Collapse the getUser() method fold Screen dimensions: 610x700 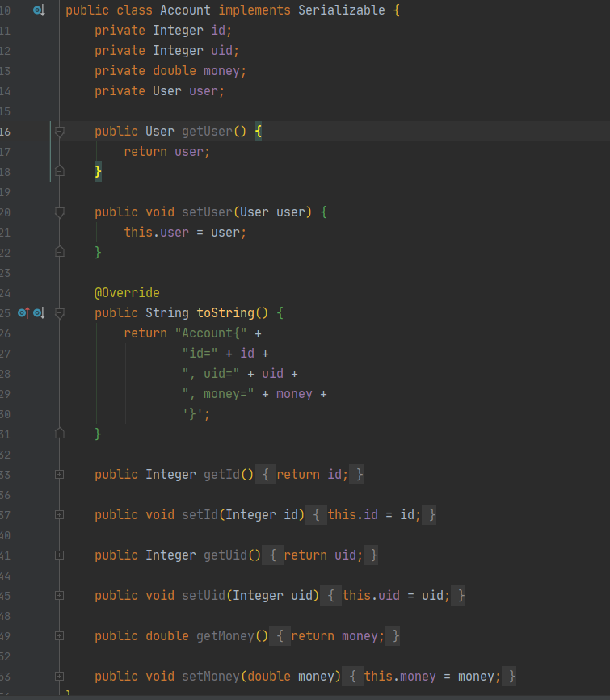[60, 132]
